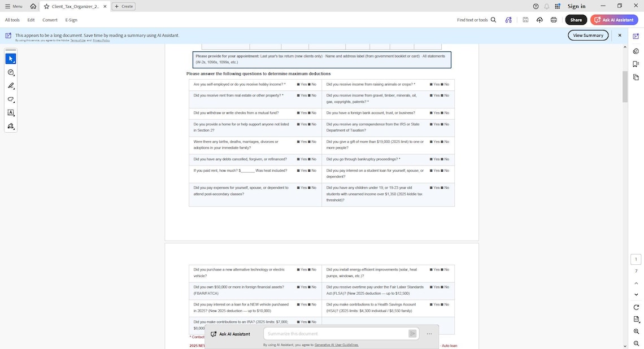This screenshot has width=644, height=349.
Task: Open the AI Assistant bar more options
Action: point(429,334)
